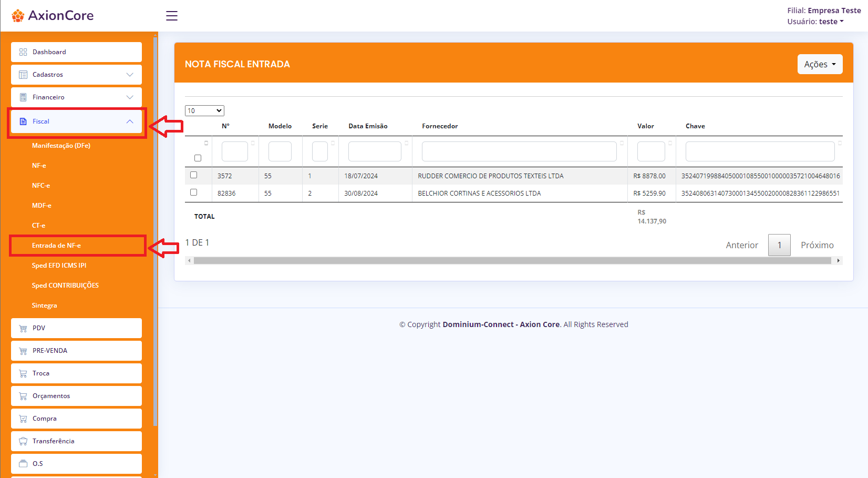This screenshot has width=868, height=478.
Task: Open the teste user dropdown
Action: (831, 22)
